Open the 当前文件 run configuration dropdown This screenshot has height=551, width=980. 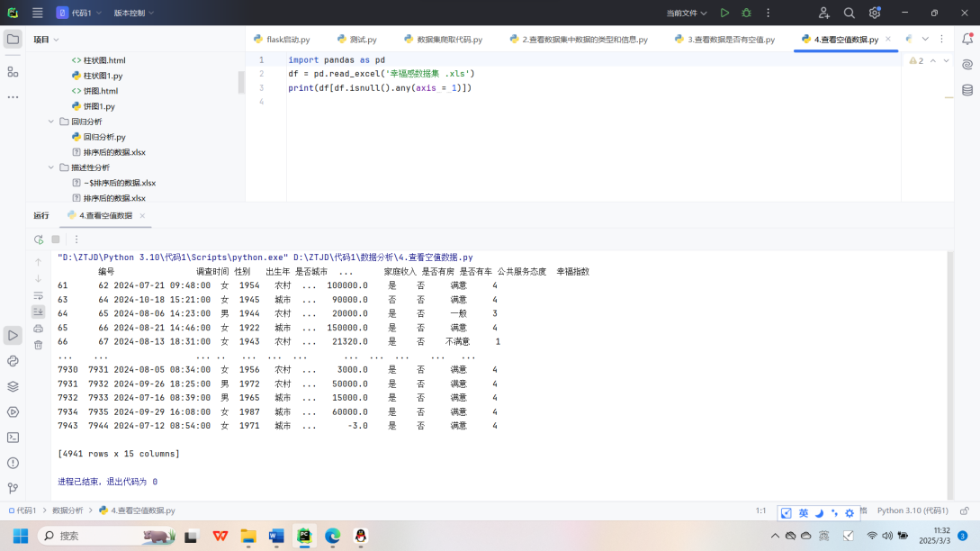coord(687,13)
